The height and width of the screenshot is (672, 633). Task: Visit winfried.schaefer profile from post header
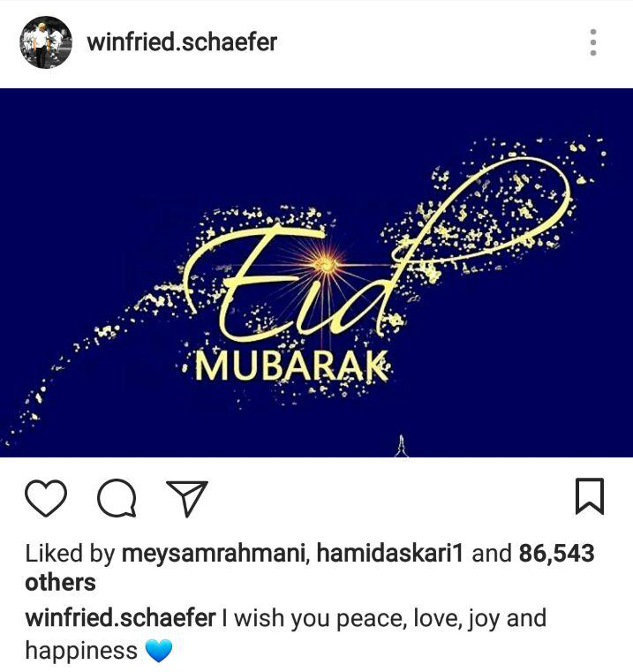[182, 42]
